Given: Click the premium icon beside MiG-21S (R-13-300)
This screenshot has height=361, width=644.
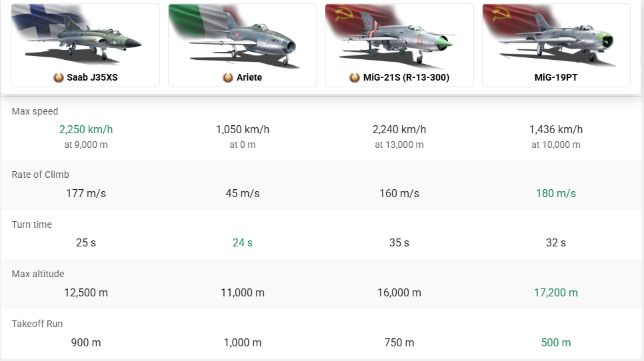Looking at the screenshot, I should pos(355,77).
